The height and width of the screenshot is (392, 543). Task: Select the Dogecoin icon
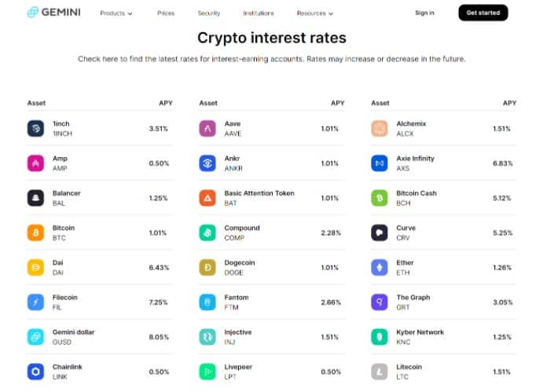pyautogui.click(x=207, y=267)
